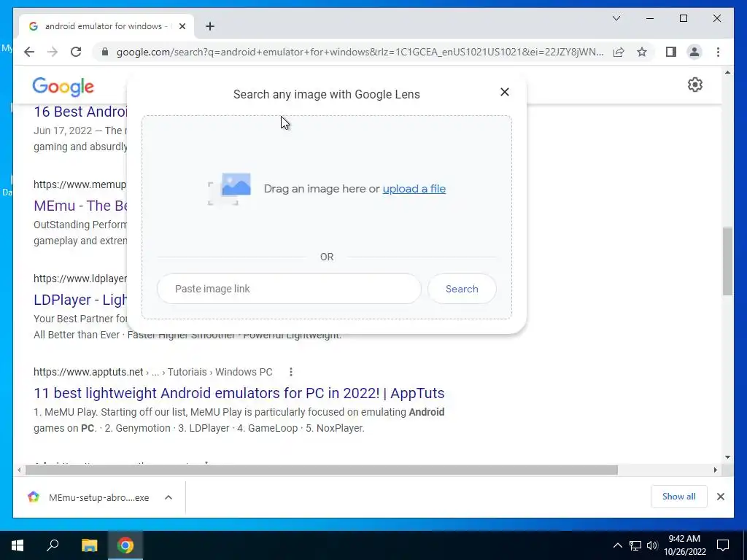This screenshot has width=747, height=560.
Task: Open three-dot options for apptuts.net result
Action: click(290, 372)
